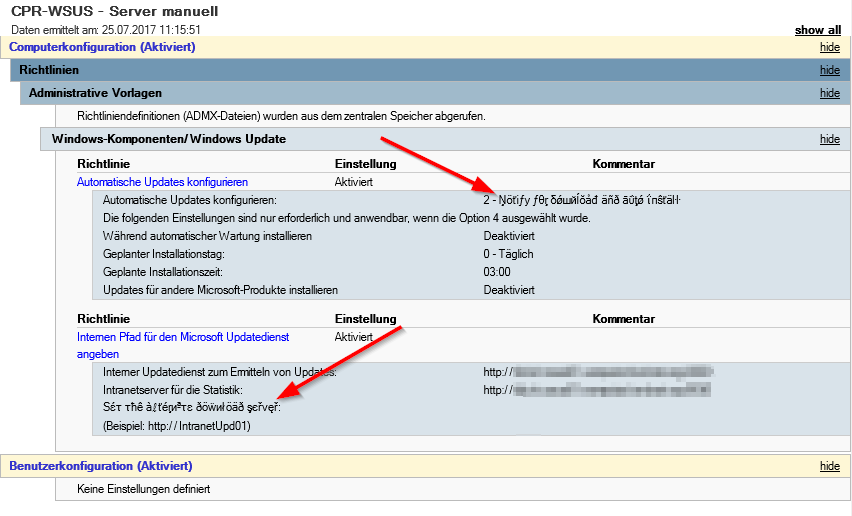The image size is (852, 516).
Task: Select Aktiviert value for Internen Pfad policy
Action: click(354, 337)
